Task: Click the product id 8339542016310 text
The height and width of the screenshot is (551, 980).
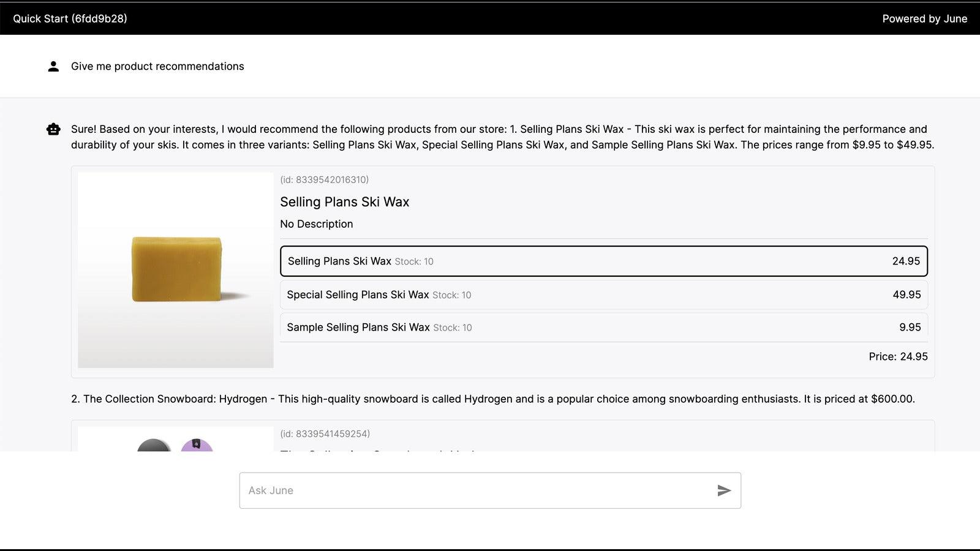Action: pos(325,179)
